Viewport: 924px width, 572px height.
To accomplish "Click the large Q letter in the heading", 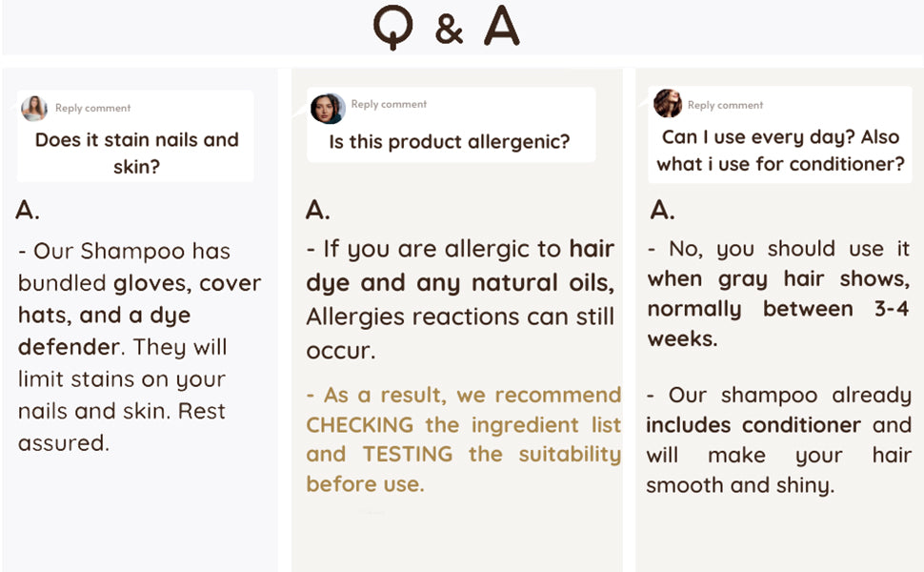I will tap(392, 29).
